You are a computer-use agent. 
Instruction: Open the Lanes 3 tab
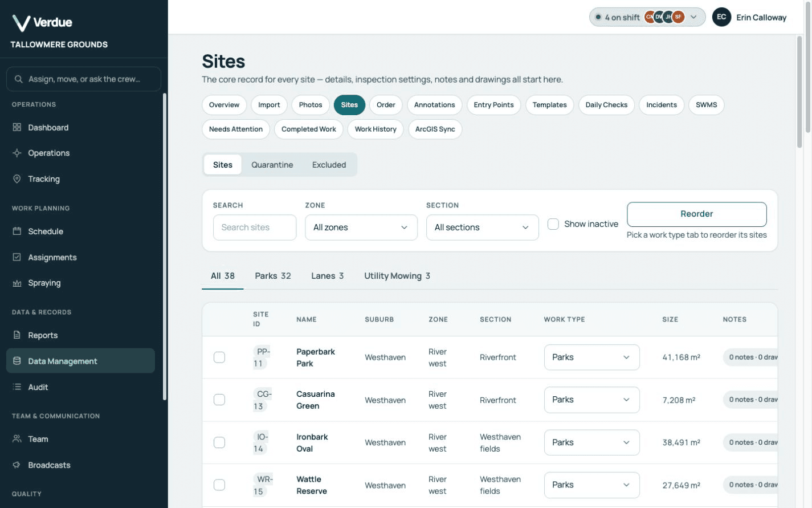(x=328, y=276)
